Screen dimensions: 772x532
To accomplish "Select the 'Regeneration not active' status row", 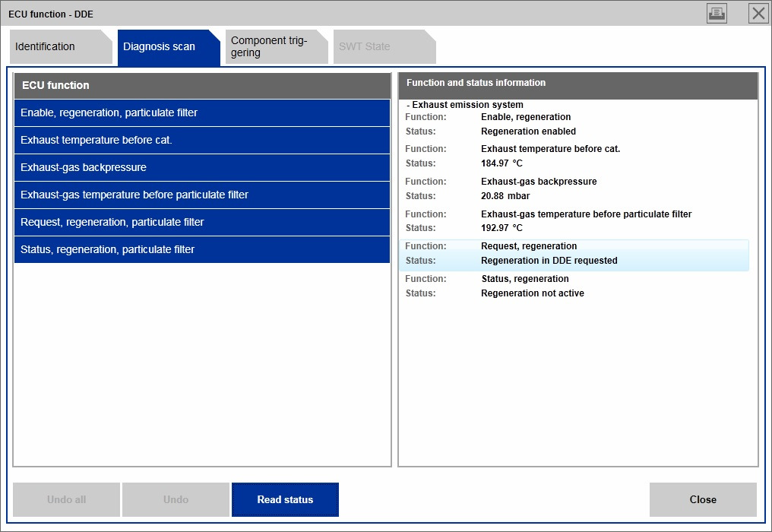I will point(532,293).
